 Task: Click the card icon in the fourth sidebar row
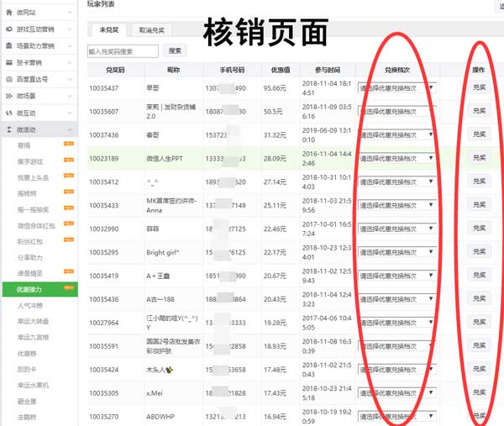[x=9, y=63]
